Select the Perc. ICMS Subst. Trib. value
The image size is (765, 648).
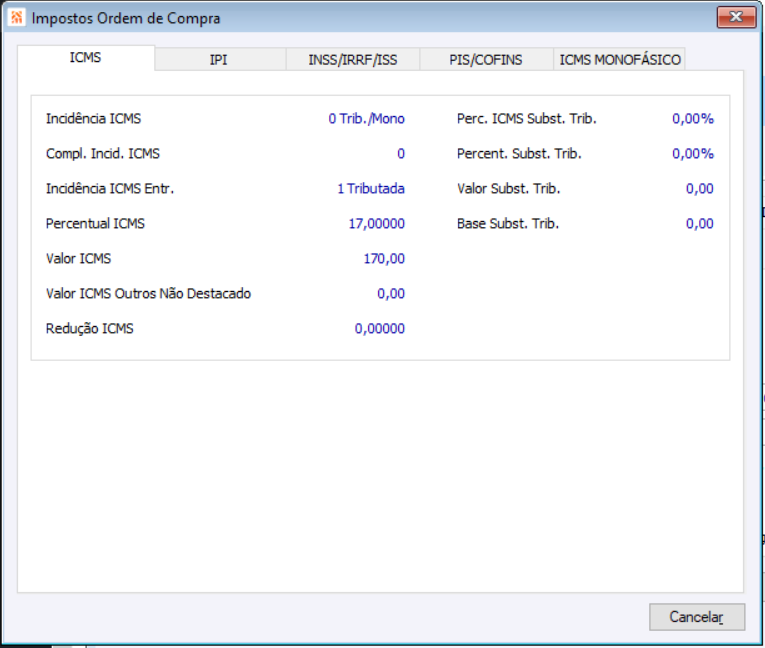pos(693,119)
